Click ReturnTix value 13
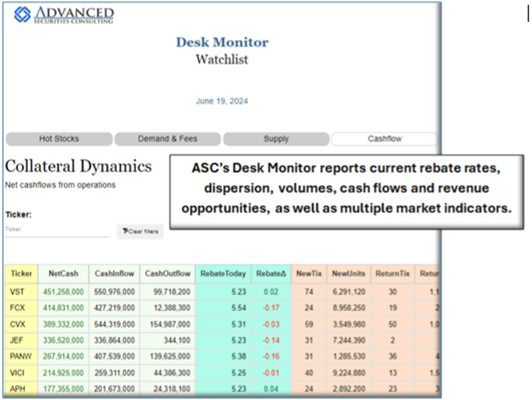Viewport: 532px width, 400px height. click(x=392, y=373)
